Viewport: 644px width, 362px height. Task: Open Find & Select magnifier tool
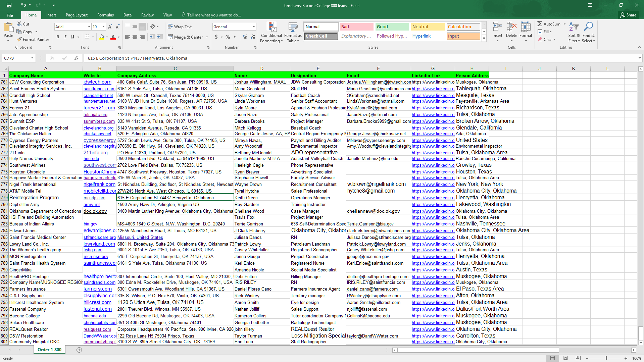(588, 33)
